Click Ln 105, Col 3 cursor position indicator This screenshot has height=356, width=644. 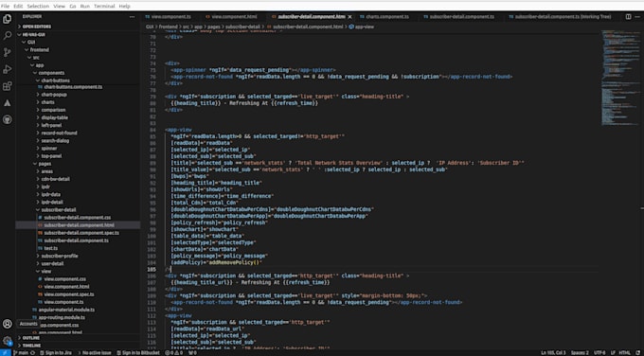pos(553,353)
